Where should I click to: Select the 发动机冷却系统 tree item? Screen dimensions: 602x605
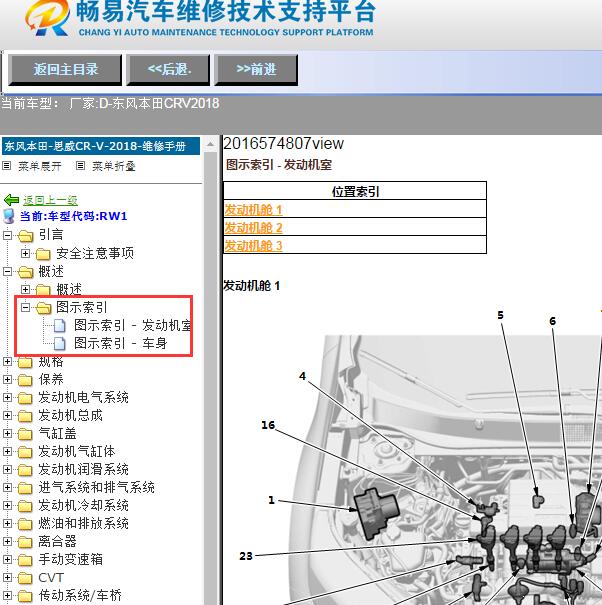(x=83, y=505)
